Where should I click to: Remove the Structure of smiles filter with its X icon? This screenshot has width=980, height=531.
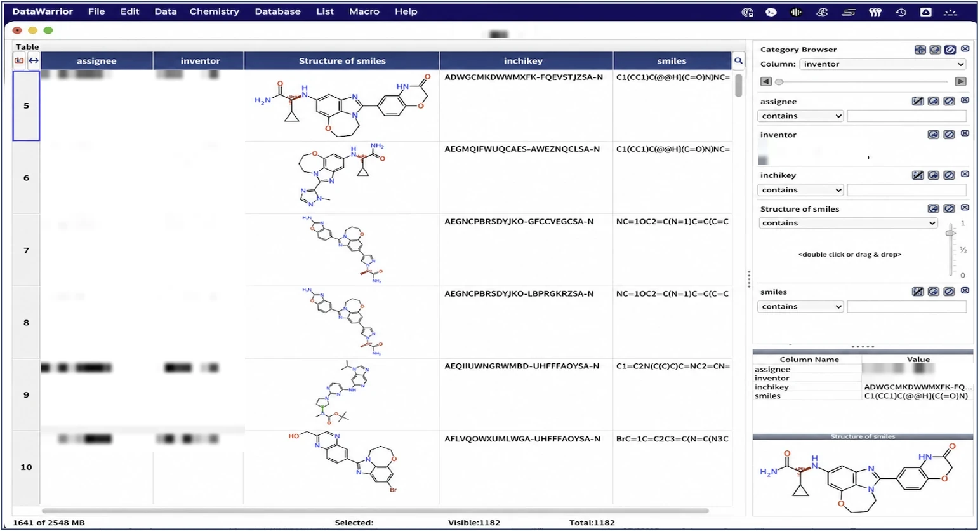[x=965, y=208]
